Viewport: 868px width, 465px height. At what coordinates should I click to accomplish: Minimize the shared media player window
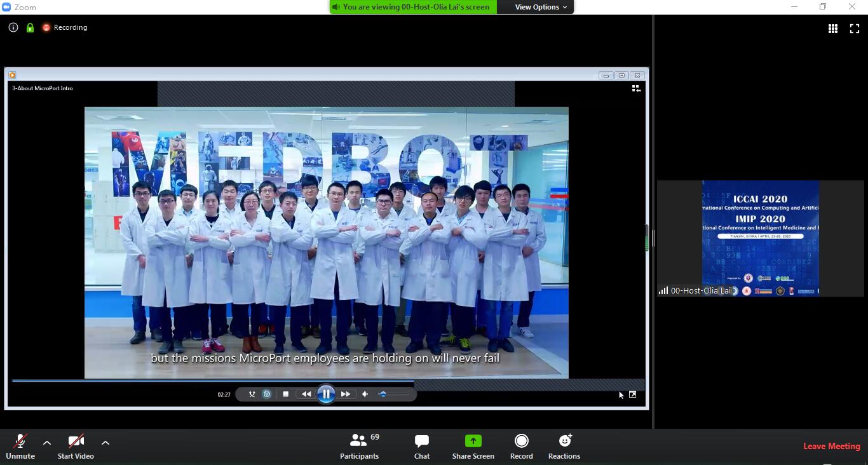tap(606, 76)
